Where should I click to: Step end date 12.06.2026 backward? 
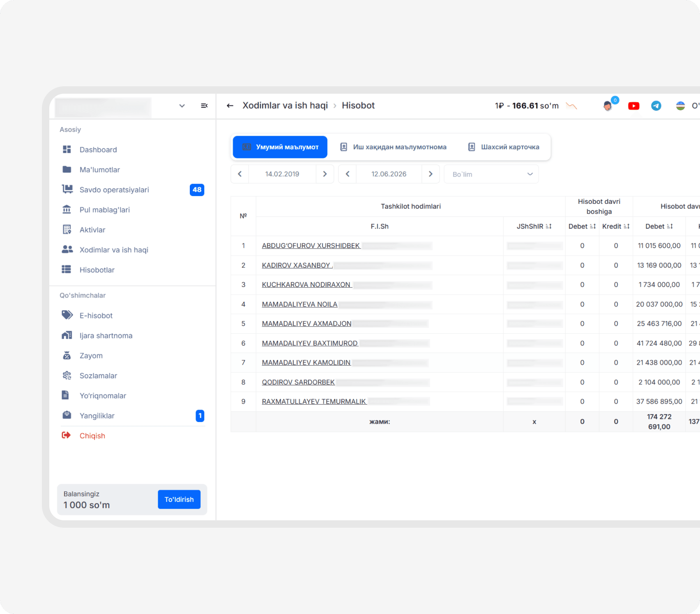[348, 174]
